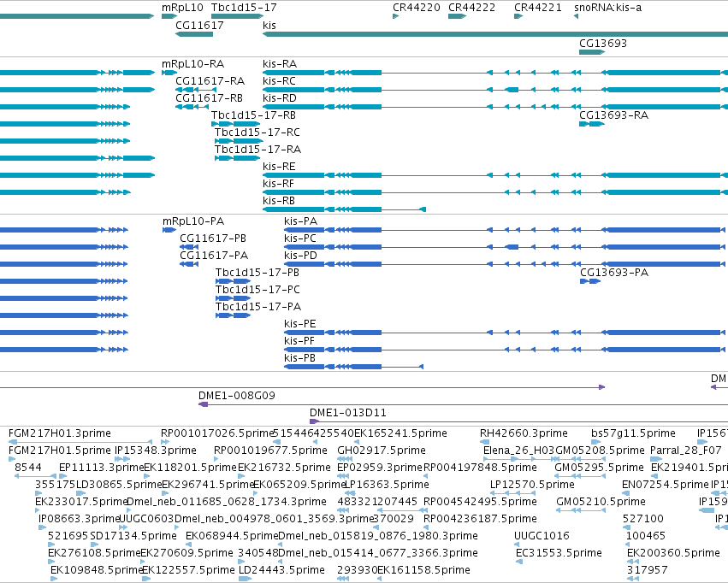Screen dimensions: 728x583
Task: Select the EK165241.5prime EST label
Action: [400, 433]
